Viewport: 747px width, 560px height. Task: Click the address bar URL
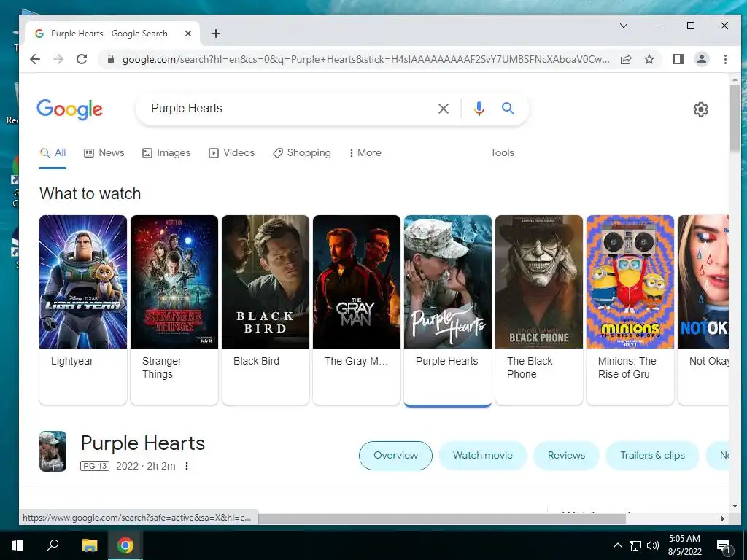pyautogui.click(x=365, y=59)
